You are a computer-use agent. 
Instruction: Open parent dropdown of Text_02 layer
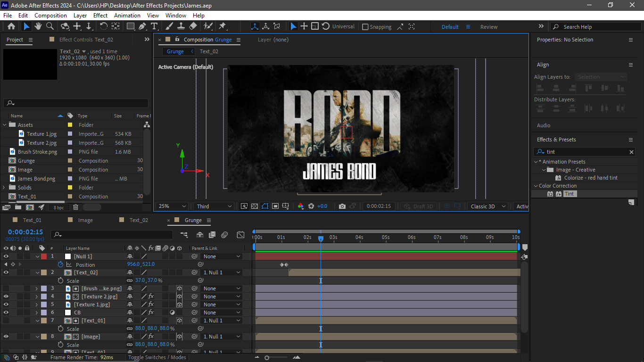[x=221, y=272]
